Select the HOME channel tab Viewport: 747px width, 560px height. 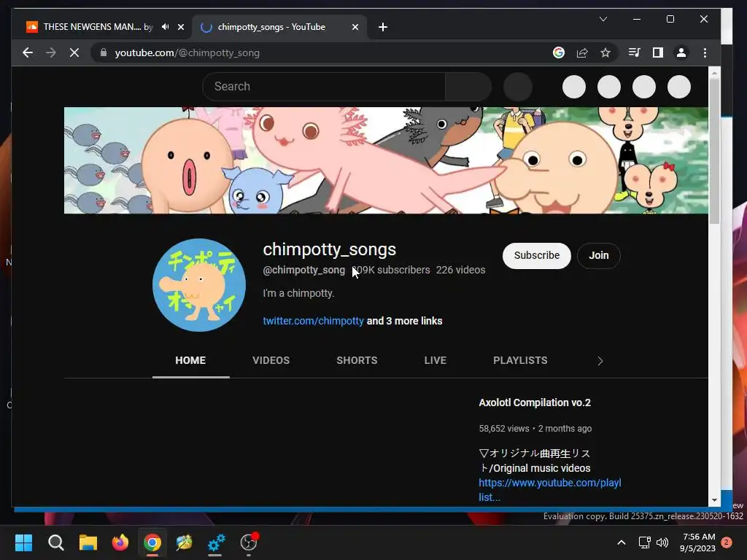190,360
